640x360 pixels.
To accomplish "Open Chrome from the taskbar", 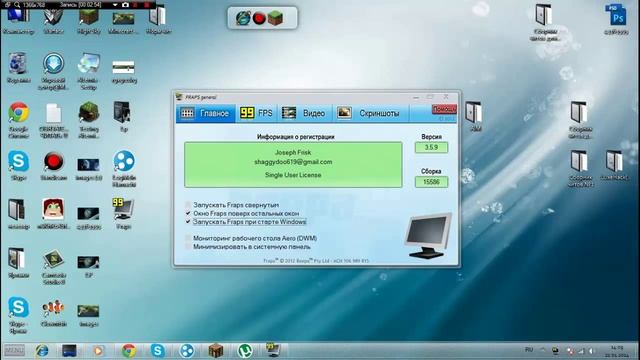I will [x=129, y=351].
